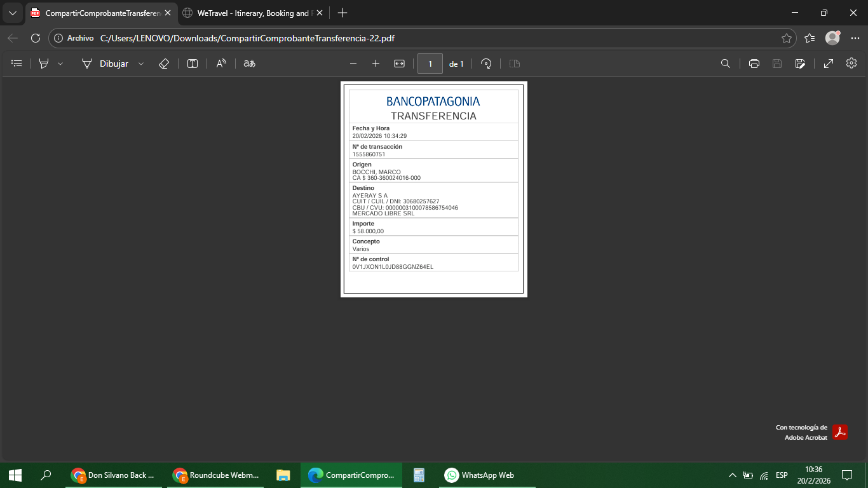Click the add text tool icon
The height and width of the screenshot is (488, 868).
pyautogui.click(x=193, y=64)
